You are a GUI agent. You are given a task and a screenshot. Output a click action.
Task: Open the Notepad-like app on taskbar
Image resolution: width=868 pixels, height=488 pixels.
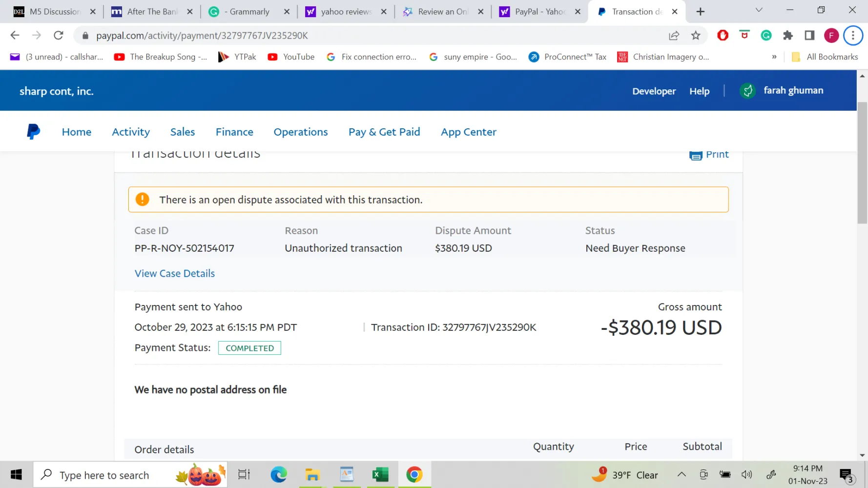(347, 474)
